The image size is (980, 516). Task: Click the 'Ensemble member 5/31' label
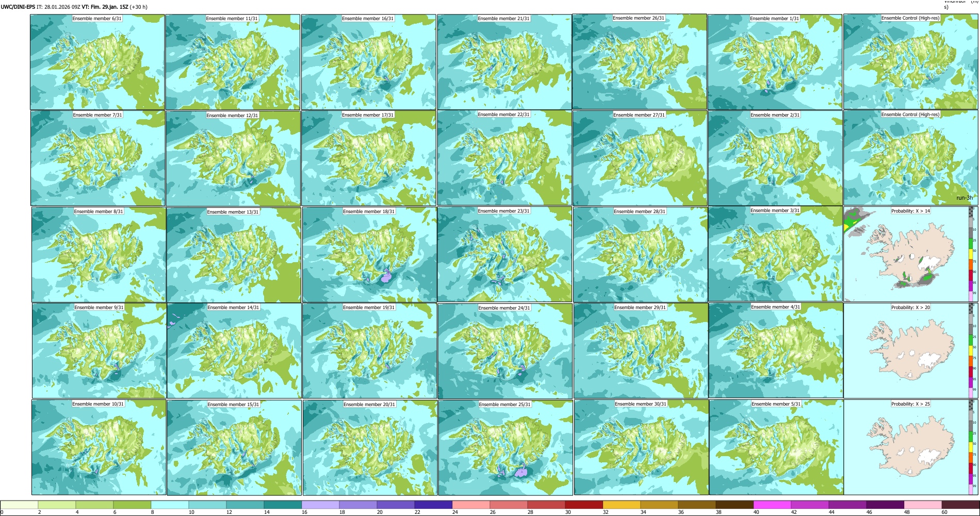tap(776, 404)
